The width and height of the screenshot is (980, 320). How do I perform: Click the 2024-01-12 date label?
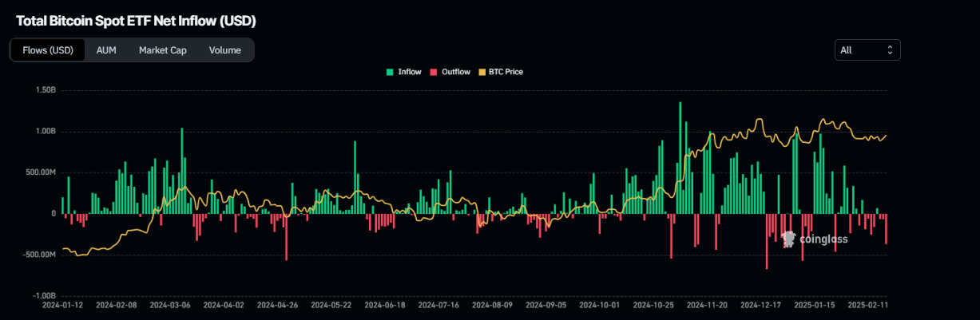click(x=61, y=305)
